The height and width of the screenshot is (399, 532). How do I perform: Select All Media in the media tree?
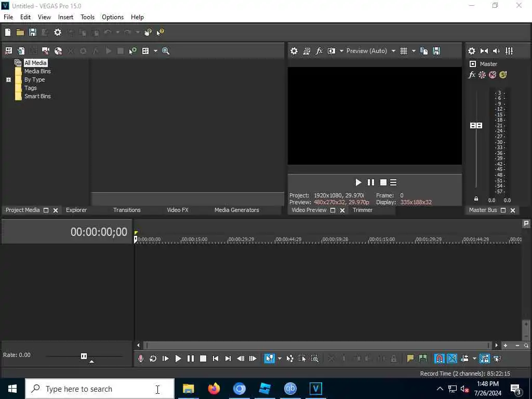[x=35, y=63]
